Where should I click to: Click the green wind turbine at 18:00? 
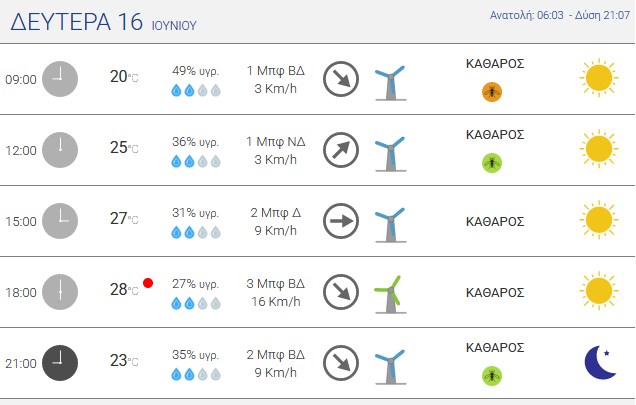click(390, 295)
